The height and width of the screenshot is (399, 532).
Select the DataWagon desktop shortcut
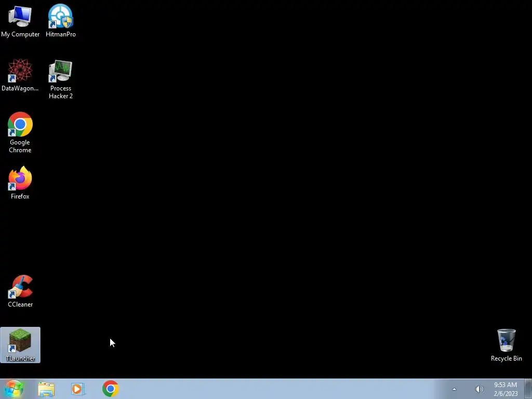pos(20,75)
